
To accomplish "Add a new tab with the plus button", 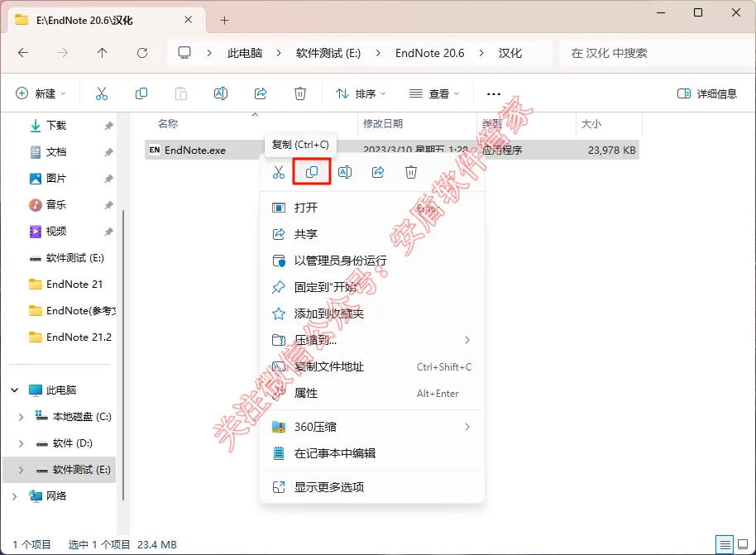I will pos(225,20).
